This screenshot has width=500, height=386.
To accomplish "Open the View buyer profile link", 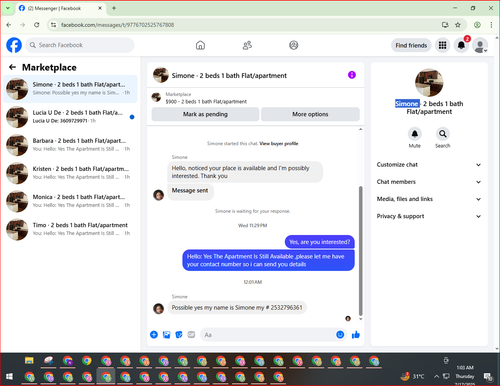I will pos(279,144).
